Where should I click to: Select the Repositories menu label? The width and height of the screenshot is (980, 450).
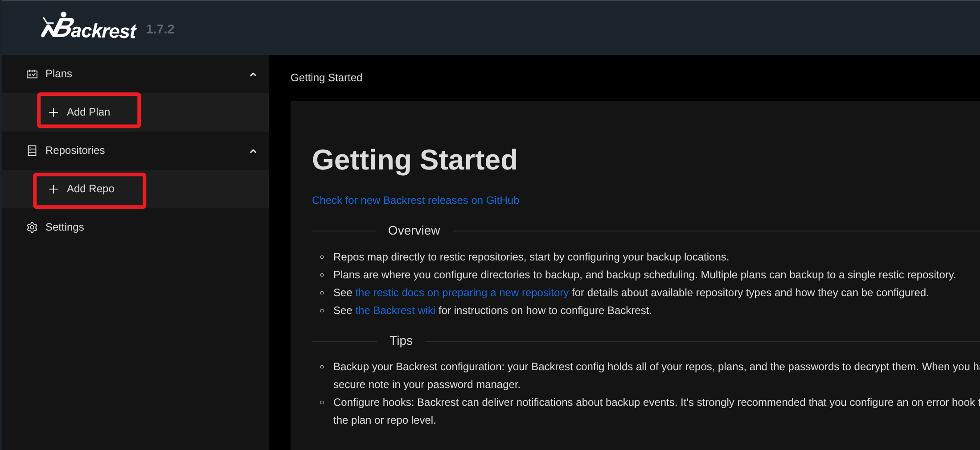75,150
